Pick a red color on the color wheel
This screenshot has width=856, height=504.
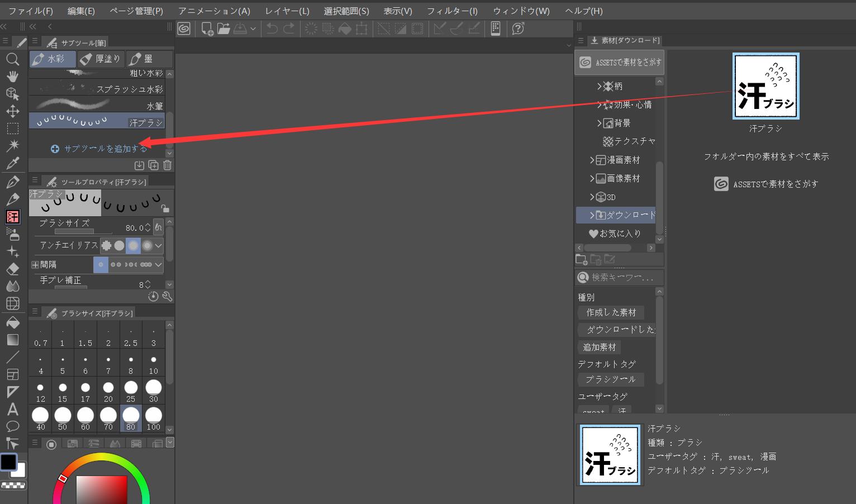pyautogui.click(x=63, y=478)
